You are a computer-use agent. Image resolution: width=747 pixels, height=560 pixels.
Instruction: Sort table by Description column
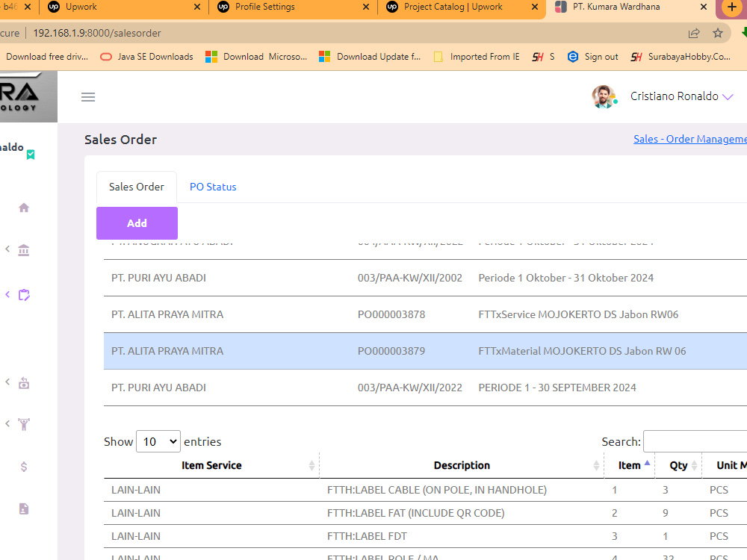click(x=462, y=465)
